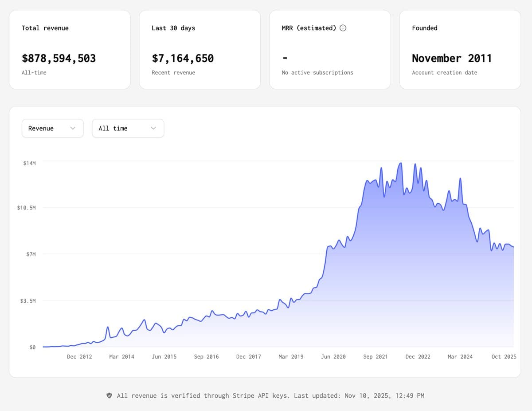
Task: Click the Oct 2025 x-axis label
Action: 504,356
